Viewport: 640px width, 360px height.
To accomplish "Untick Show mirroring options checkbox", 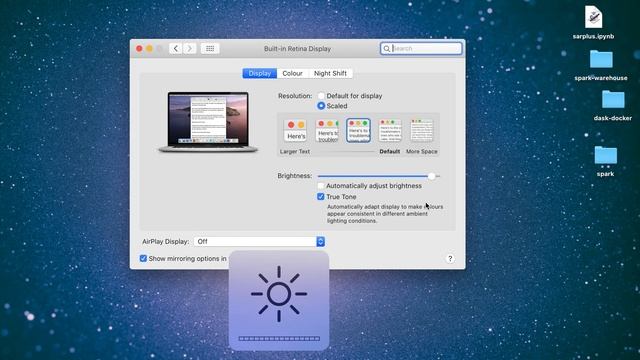I will (143, 258).
